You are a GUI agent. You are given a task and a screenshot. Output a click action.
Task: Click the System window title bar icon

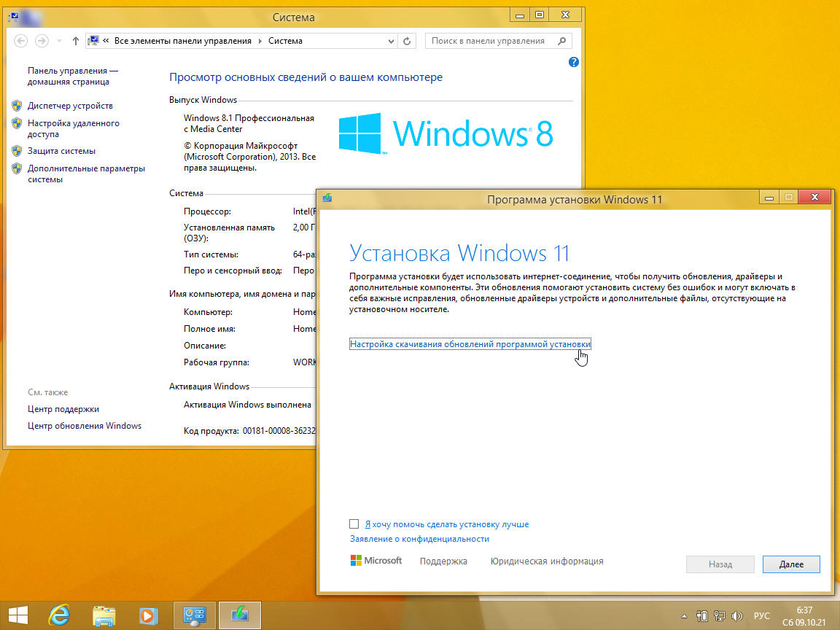[x=15, y=17]
